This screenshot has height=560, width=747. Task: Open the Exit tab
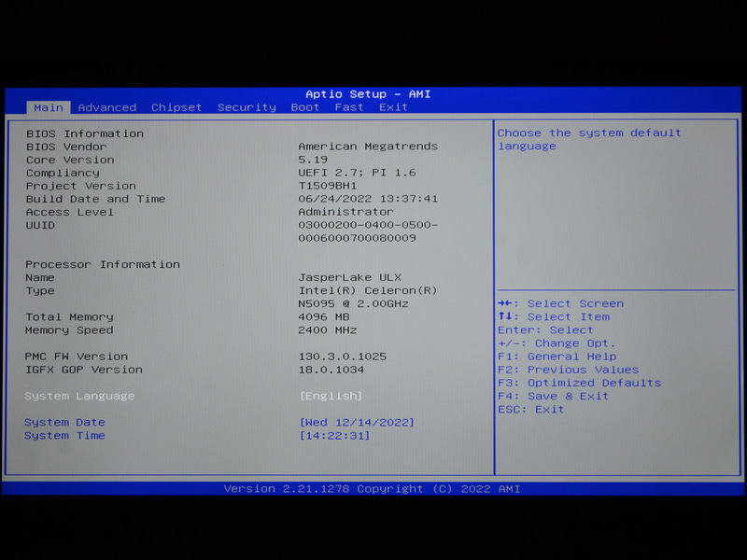[393, 107]
